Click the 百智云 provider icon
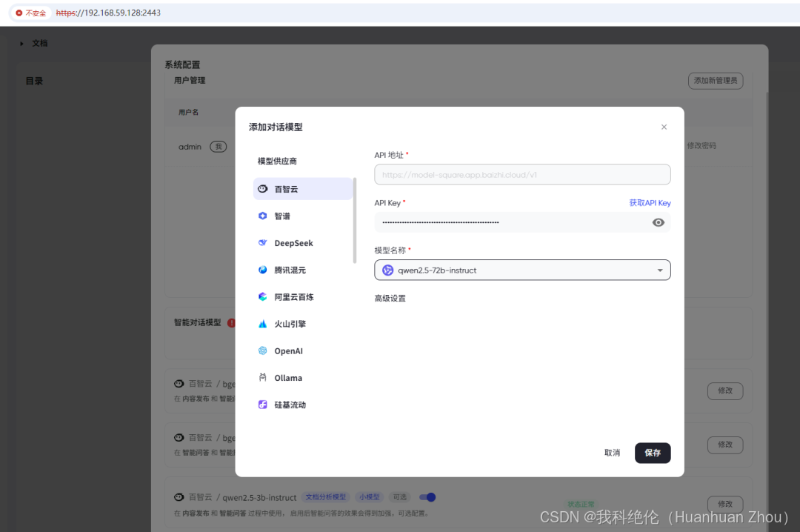This screenshot has width=800, height=532. click(x=263, y=189)
